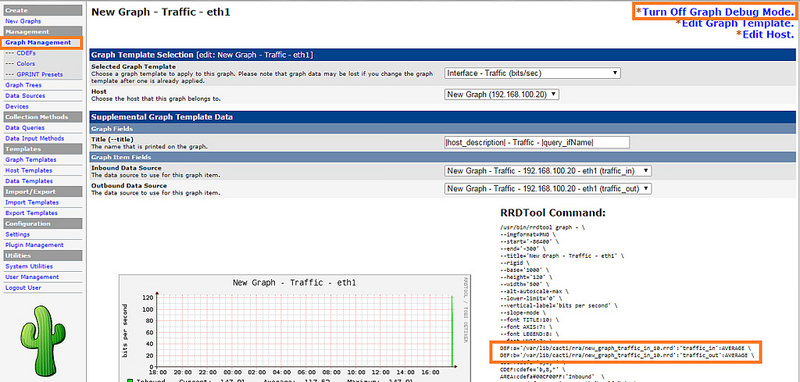Go to Devices page
This screenshot has height=382, width=800.
coord(17,107)
